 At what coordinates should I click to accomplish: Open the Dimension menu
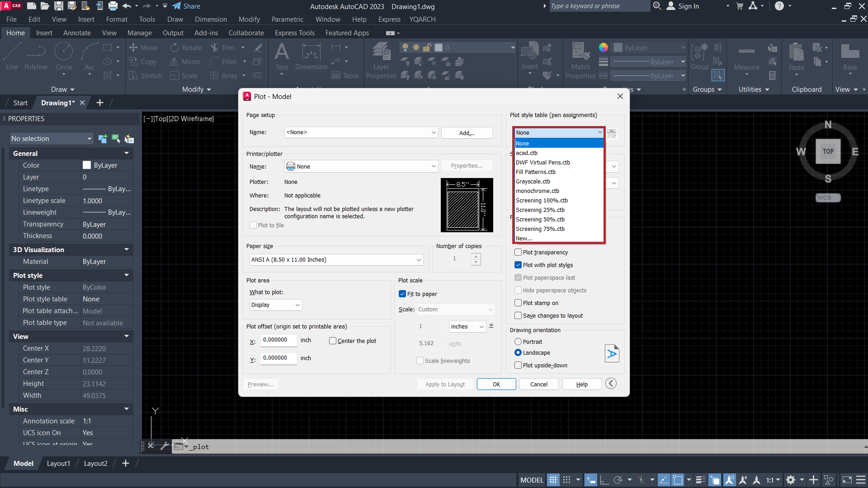pos(211,19)
